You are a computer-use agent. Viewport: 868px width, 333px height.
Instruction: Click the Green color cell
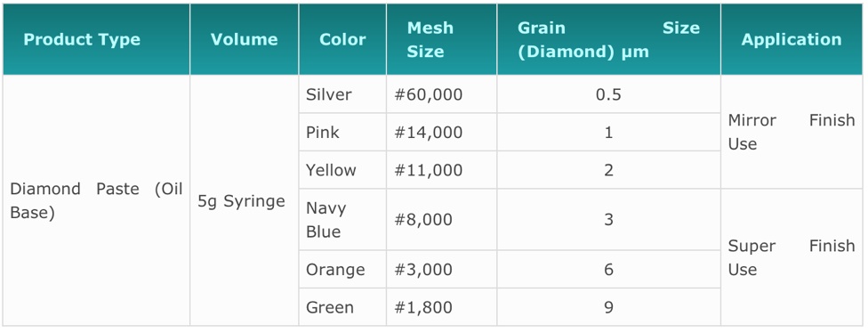click(342, 307)
